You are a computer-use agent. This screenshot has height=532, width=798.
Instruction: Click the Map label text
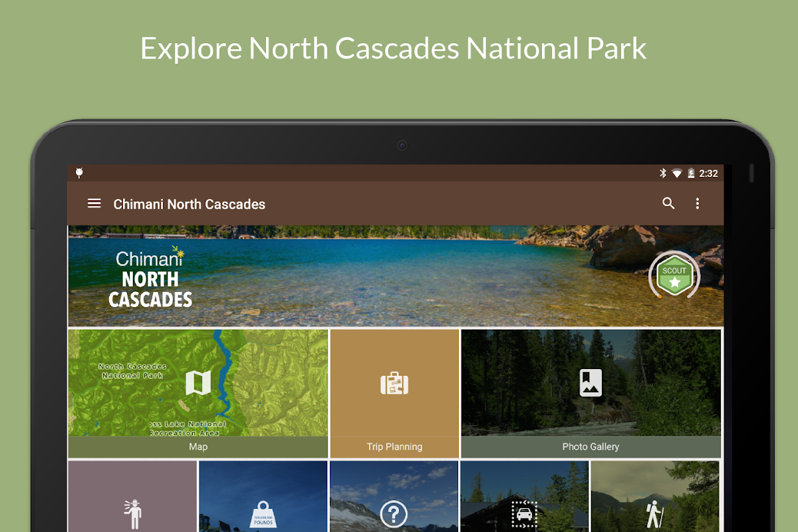pyautogui.click(x=198, y=447)
